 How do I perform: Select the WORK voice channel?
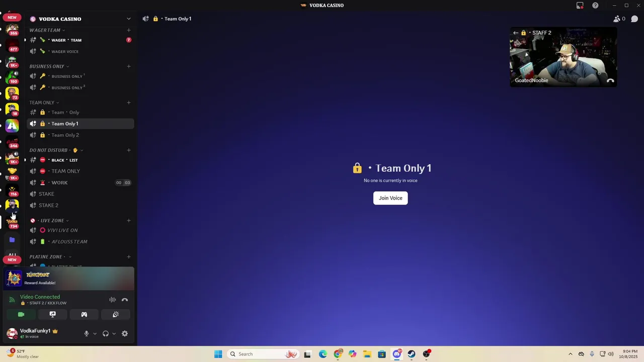pos(80,183)
